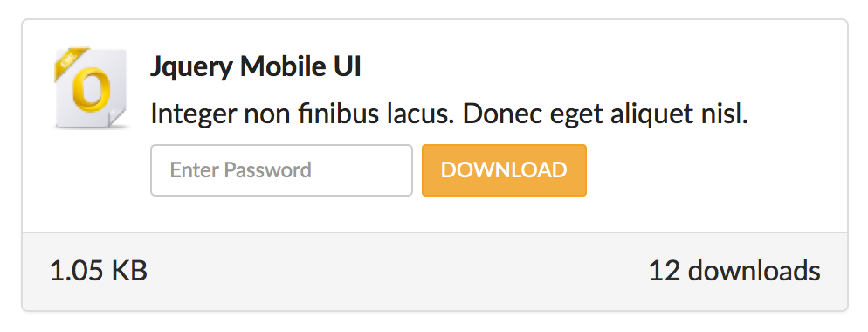Image resolution: width=868 pixels, height=332 pixels.
Task: Click the Enter Password placeholder text
Action: [240, 170]
